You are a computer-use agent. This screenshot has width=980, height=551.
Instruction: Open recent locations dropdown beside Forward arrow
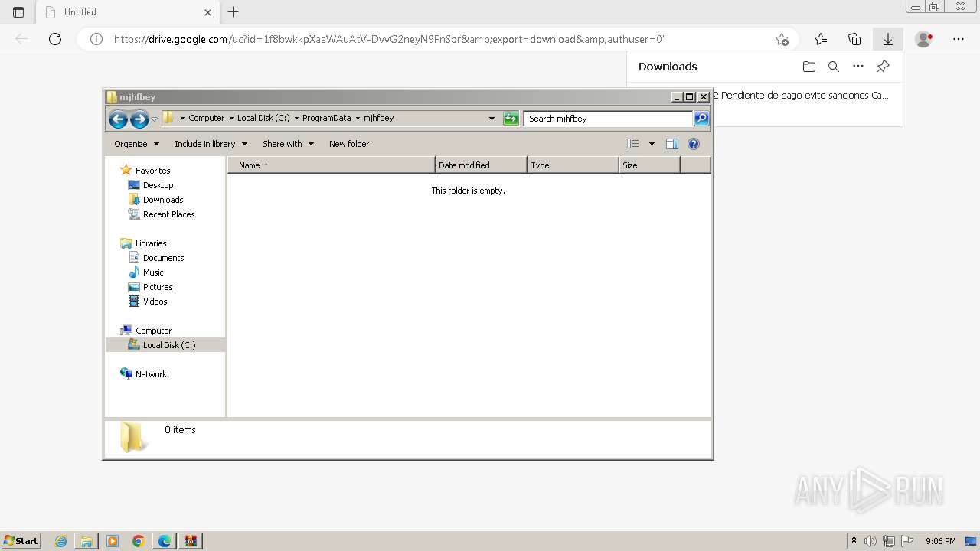point(154,119)
